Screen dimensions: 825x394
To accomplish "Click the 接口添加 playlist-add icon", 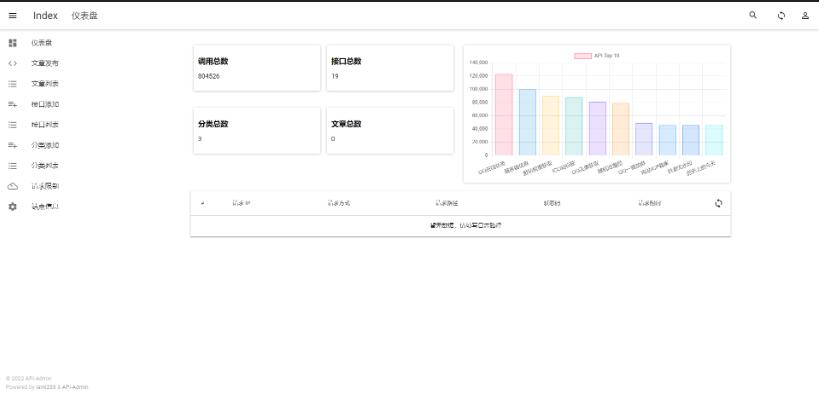I will click(x=13, y=104).
